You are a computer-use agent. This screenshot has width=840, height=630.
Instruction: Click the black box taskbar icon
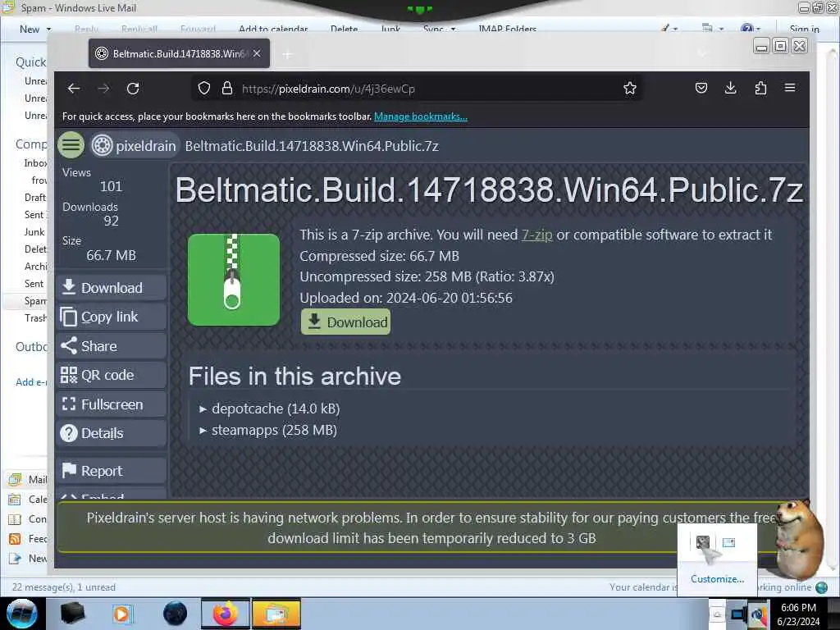[72, 614]
